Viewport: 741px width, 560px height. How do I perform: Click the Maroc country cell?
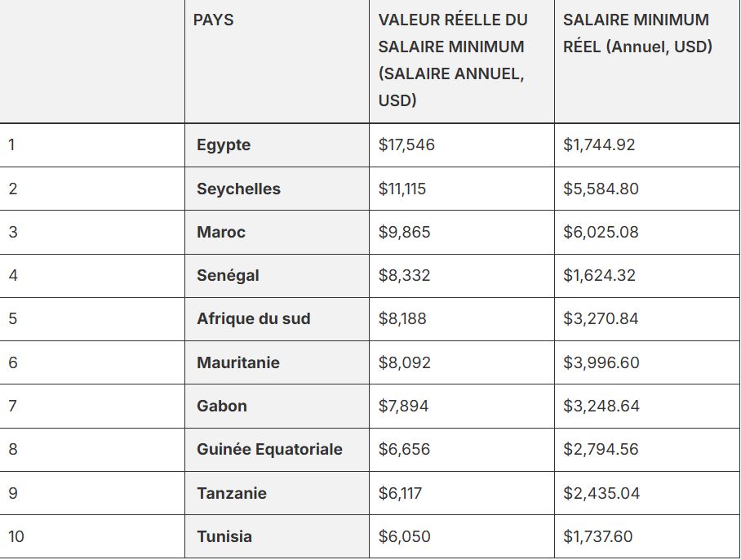point(221,232)
